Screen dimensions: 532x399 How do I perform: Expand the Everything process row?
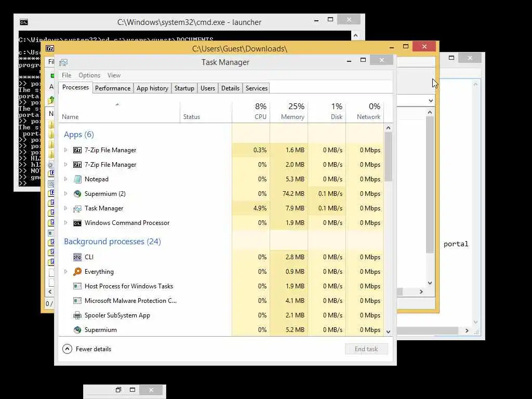click(x=66, y=272)
